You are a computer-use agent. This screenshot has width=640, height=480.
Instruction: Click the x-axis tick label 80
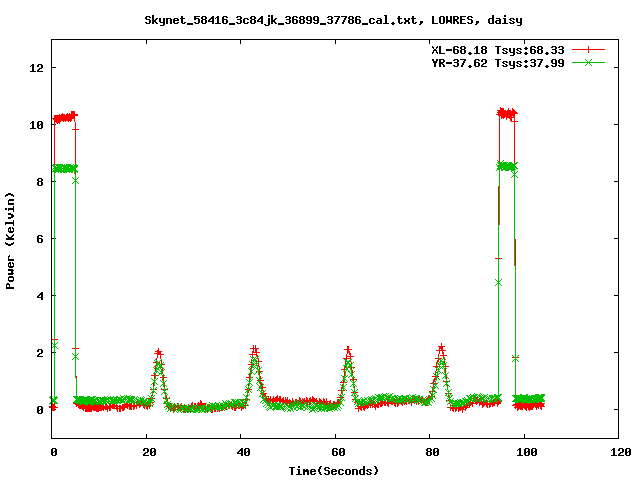[x=432, y=452]
